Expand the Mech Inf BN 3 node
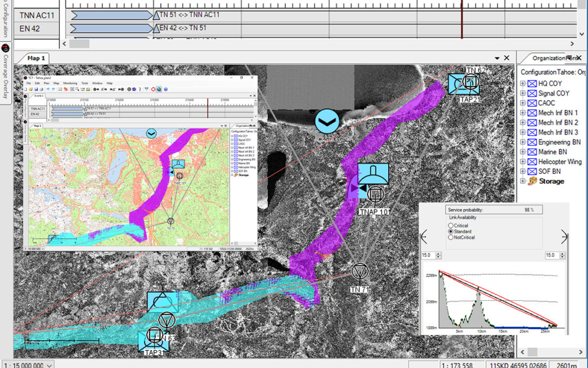The height and width of the screenshot is (368, 588). pyautogui.click(x=523, y=132)
